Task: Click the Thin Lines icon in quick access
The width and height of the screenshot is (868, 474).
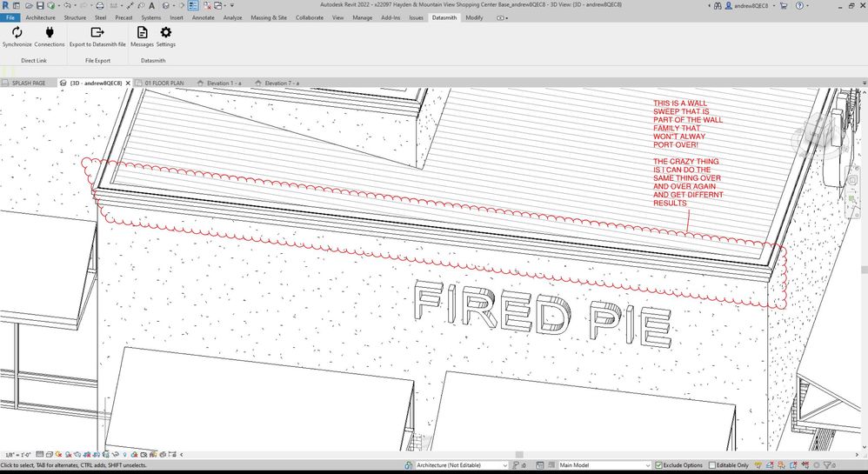Action: [193, 5]
